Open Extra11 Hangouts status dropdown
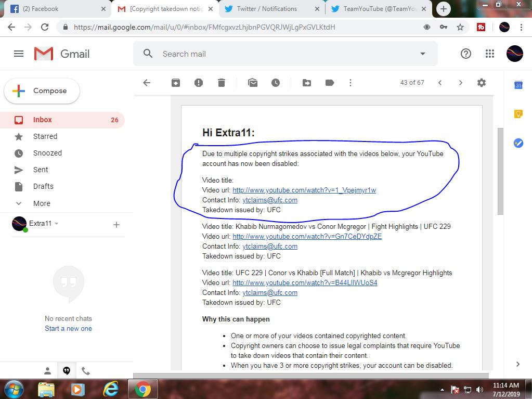 click(57, 224)
